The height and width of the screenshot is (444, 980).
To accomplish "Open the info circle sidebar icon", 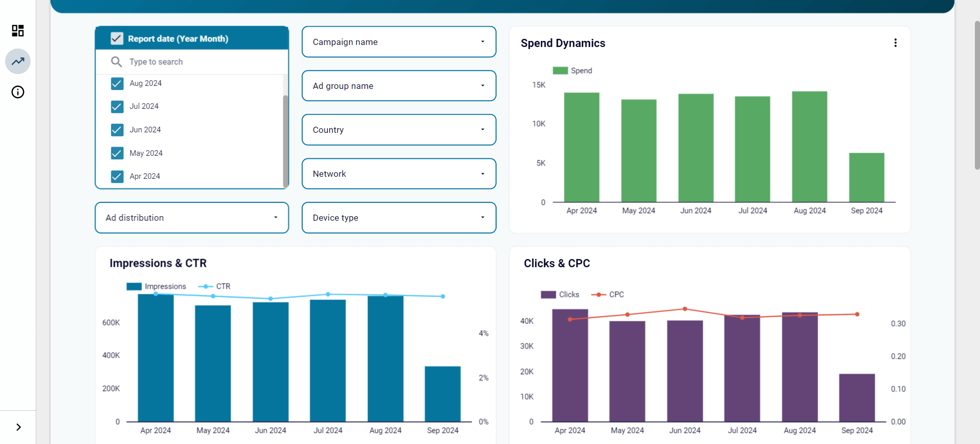I will point(18,92).
